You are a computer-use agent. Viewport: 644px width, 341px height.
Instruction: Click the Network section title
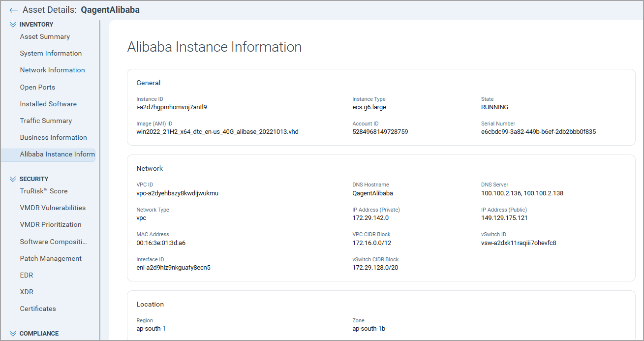(150, 168)
